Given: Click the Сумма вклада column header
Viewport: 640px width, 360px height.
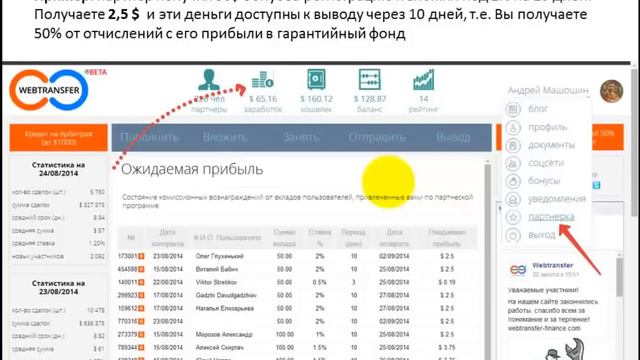Looking at the screenshot, I should [x=284, y=238].
